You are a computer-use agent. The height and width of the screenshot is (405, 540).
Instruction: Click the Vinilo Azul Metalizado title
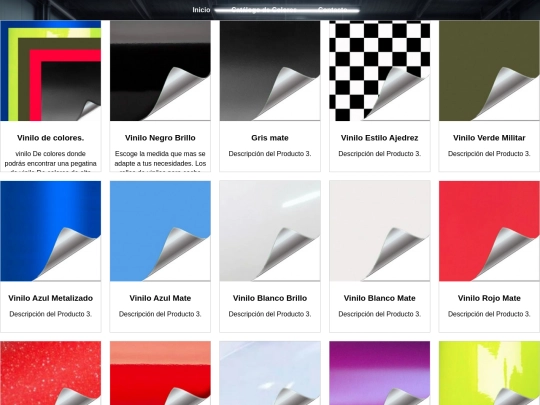(x=51, y=298)
